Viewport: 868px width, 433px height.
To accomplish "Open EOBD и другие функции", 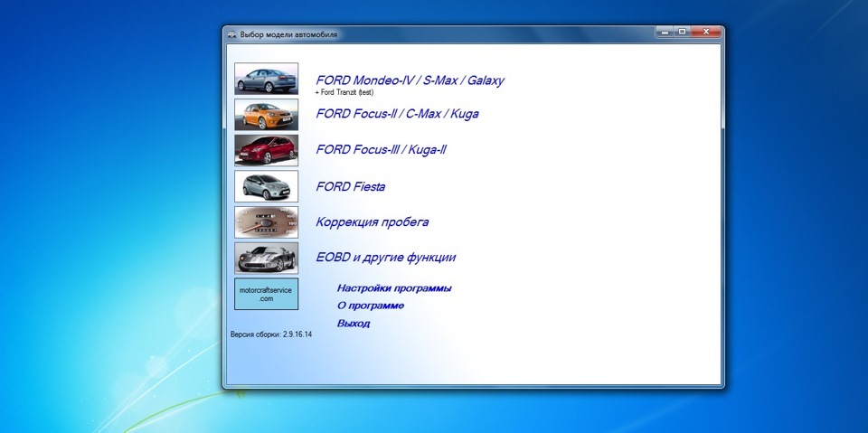I will (x=385, y=258).
